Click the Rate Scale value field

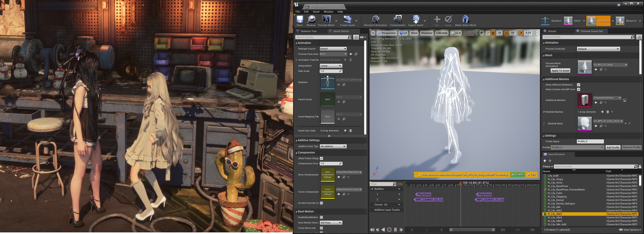pos(331,71)
